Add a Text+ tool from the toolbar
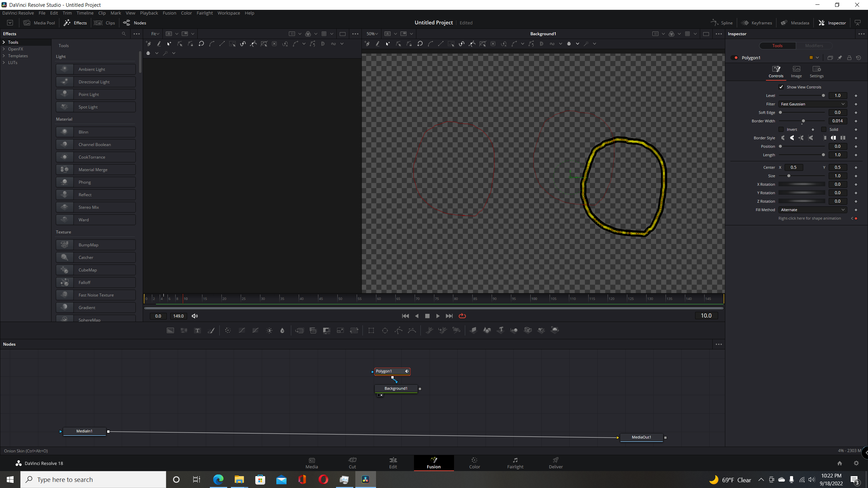Viewport: 868px width, 488px height. tap(197, 330)
